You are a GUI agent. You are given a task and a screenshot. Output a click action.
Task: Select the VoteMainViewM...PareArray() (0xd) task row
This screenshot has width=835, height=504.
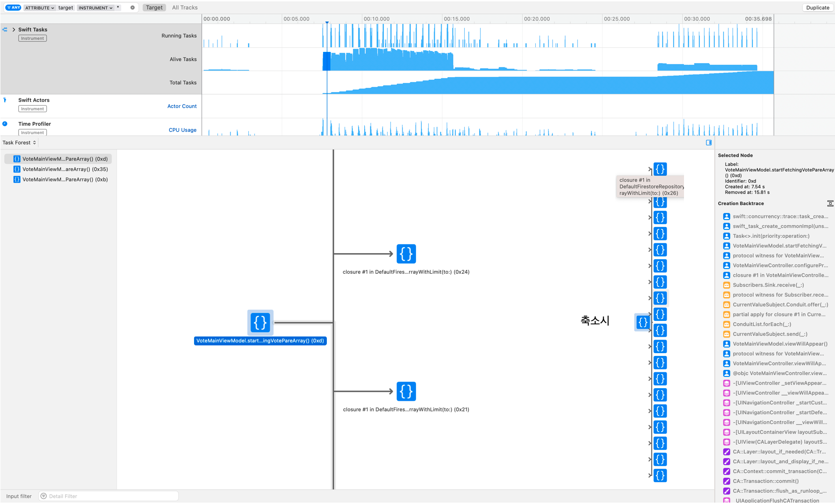tap(58, 159)
